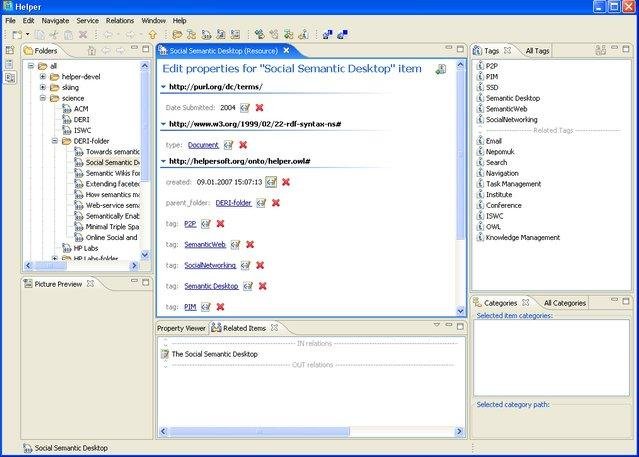Click the icon right of editor title
The image size is (639, 457).
[x=441, y=69]
